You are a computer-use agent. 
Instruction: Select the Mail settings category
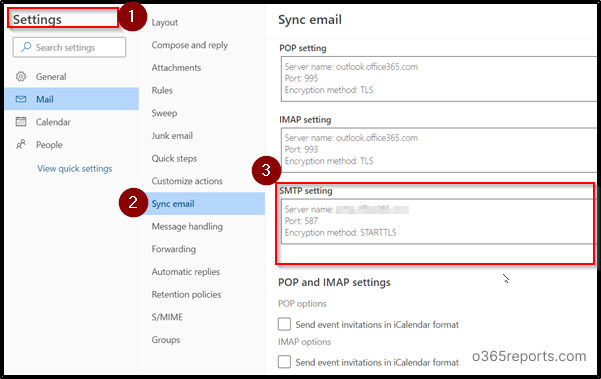tap(72, 99)
